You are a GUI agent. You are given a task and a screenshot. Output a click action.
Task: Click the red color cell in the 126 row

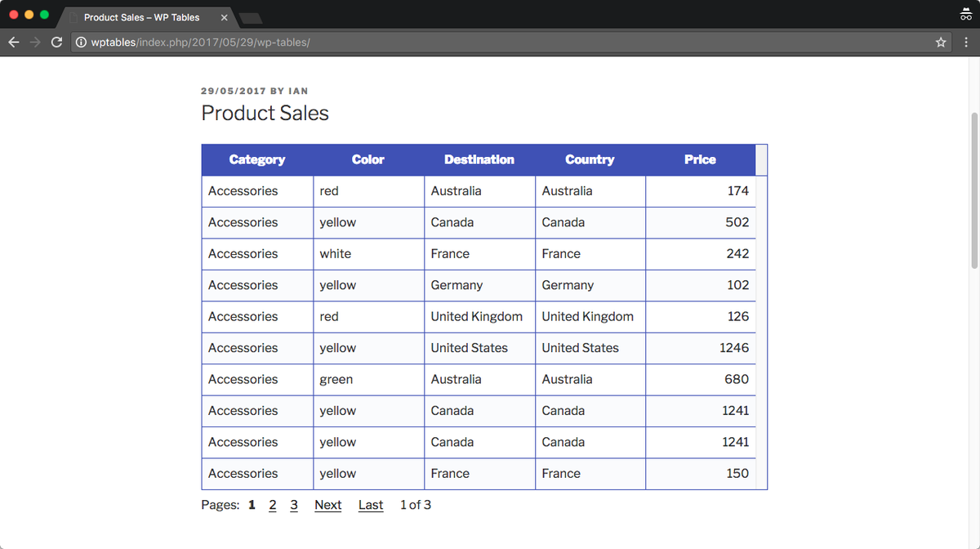[x=368, y=317]
